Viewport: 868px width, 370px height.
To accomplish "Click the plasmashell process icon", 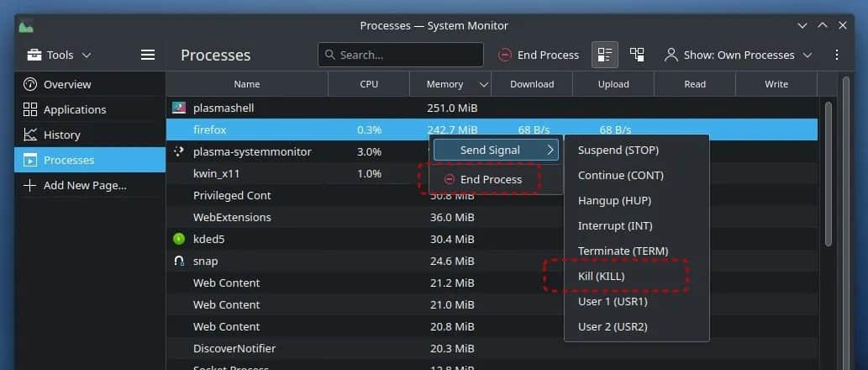I will (178, 108).
